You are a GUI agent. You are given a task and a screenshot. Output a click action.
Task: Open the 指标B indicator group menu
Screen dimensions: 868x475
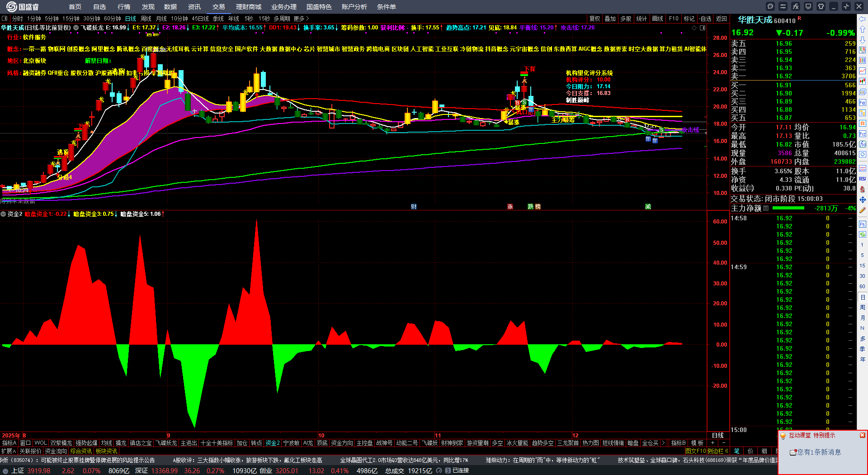pyautogui.click(x=678, y=443)
